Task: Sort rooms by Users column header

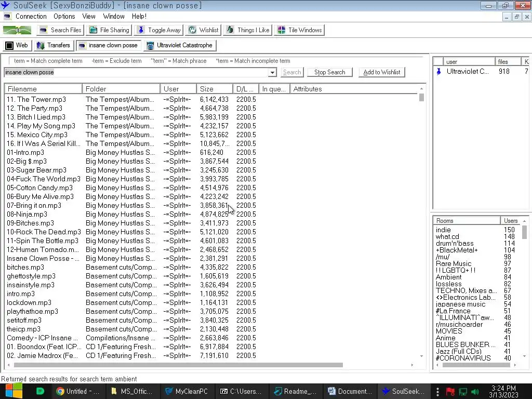Action: point(511,220)
